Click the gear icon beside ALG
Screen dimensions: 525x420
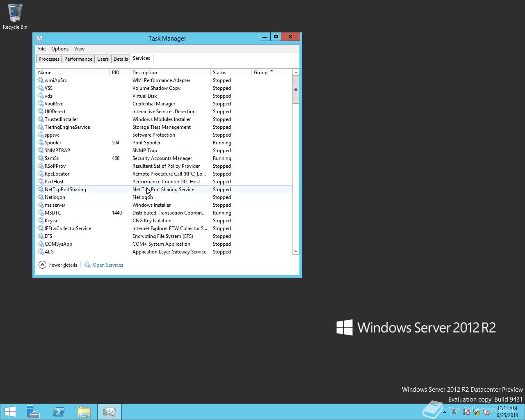[x=41, y=252]
